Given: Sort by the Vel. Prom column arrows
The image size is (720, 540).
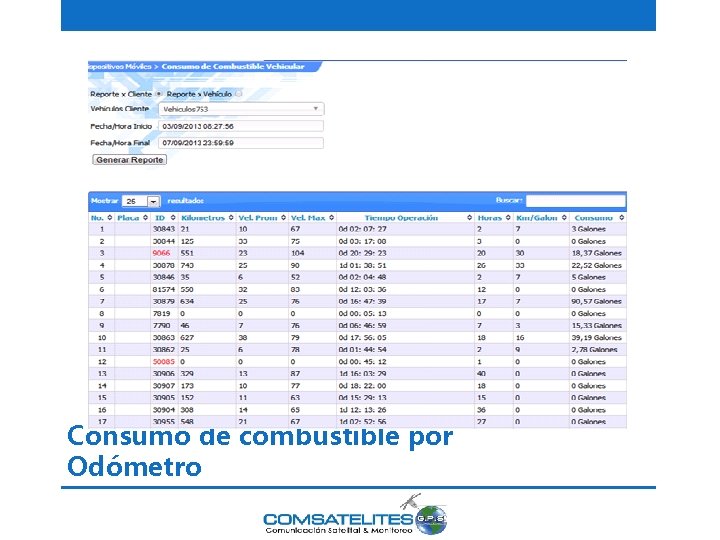Looking at the screenshot, I should tap(283, 218).
